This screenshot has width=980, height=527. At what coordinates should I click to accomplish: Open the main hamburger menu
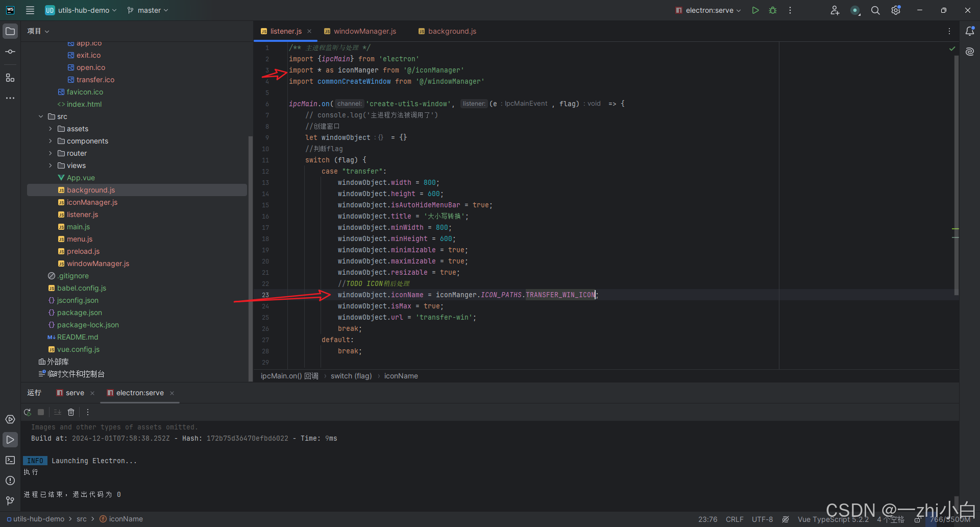pos(30,10)
